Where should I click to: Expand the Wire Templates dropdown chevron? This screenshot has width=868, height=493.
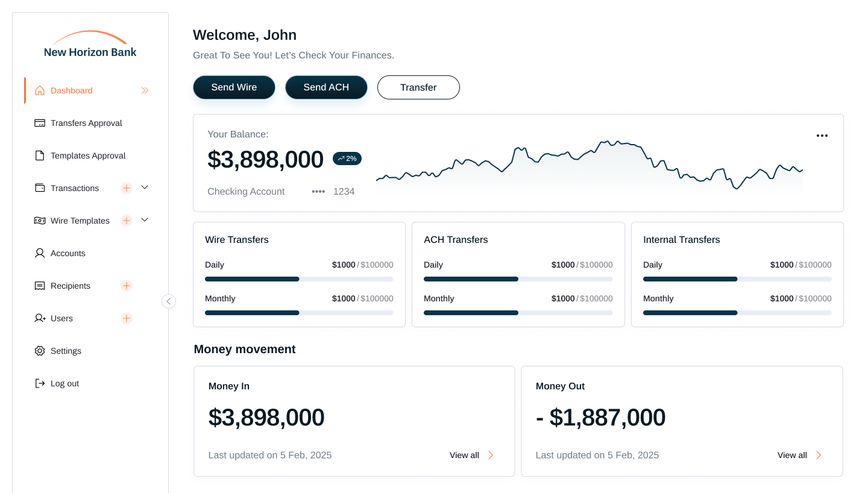tap(144, 220)
